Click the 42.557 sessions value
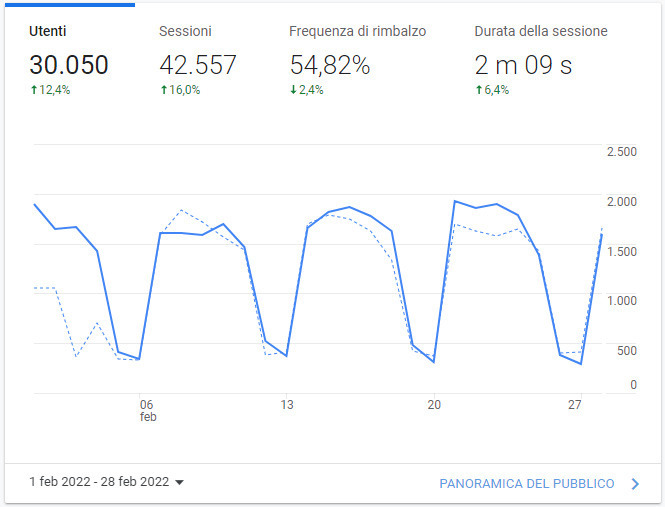 (198, 65)
